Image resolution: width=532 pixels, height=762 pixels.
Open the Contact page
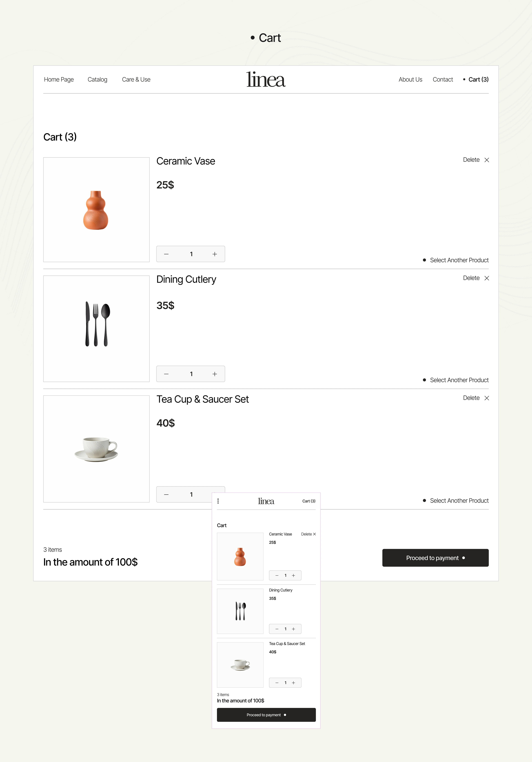click(x=443, y=79)
